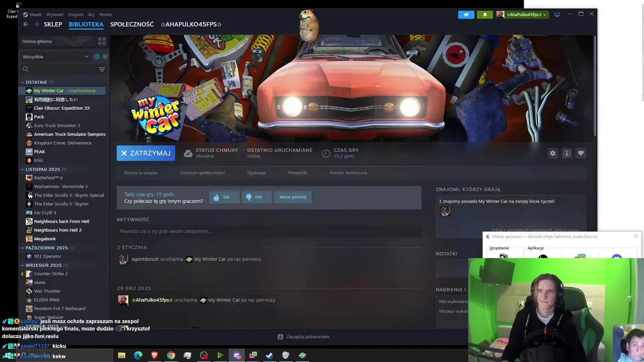Switch to Big Picture mode monitor icon
The image size is (644, 362).
tap(557, 15)
